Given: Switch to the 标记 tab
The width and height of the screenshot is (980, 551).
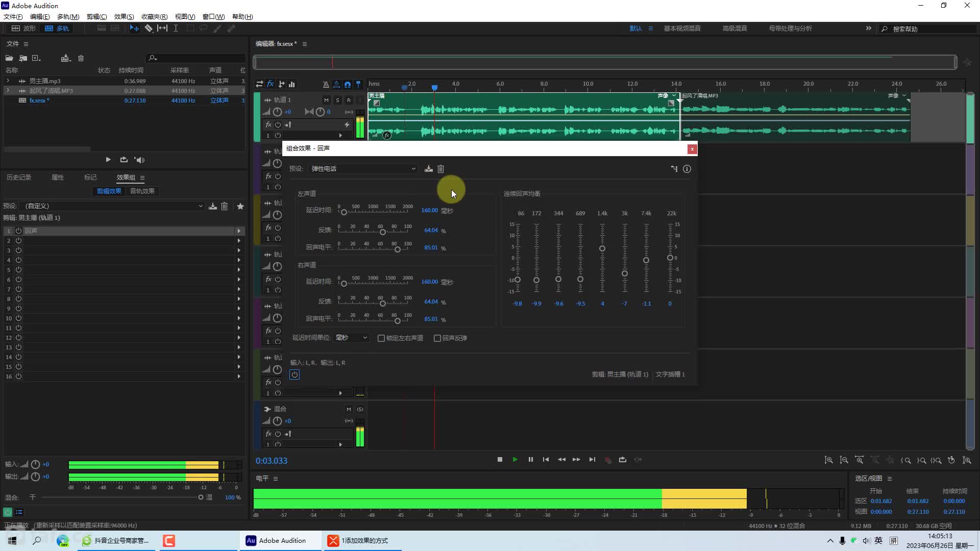Looking at the screenshot, I should [x=90, y=178].
